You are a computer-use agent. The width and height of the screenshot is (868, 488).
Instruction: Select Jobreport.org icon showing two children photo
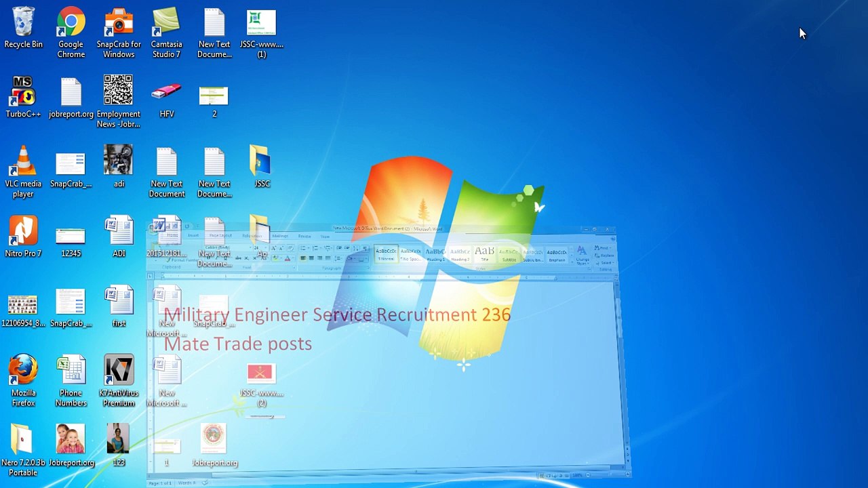pos(71,445)
